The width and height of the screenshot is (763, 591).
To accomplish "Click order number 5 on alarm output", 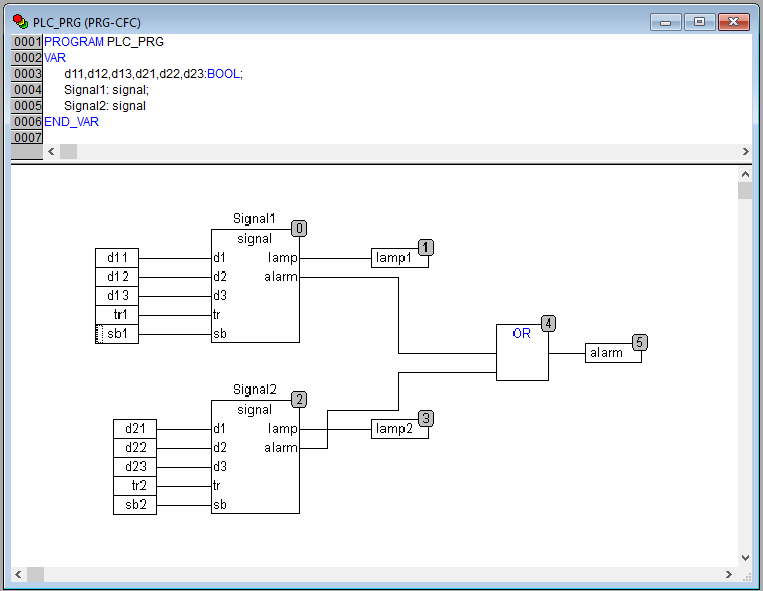I will [640, 342].
